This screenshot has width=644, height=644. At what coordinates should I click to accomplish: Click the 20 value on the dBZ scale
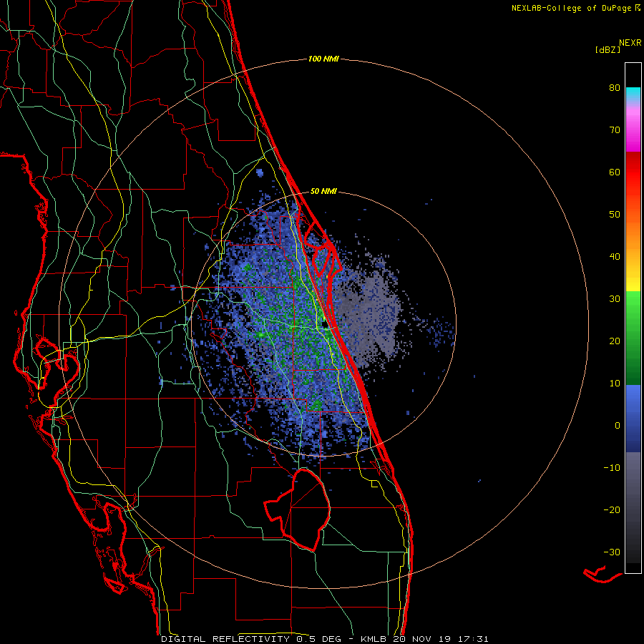(615, 341)
